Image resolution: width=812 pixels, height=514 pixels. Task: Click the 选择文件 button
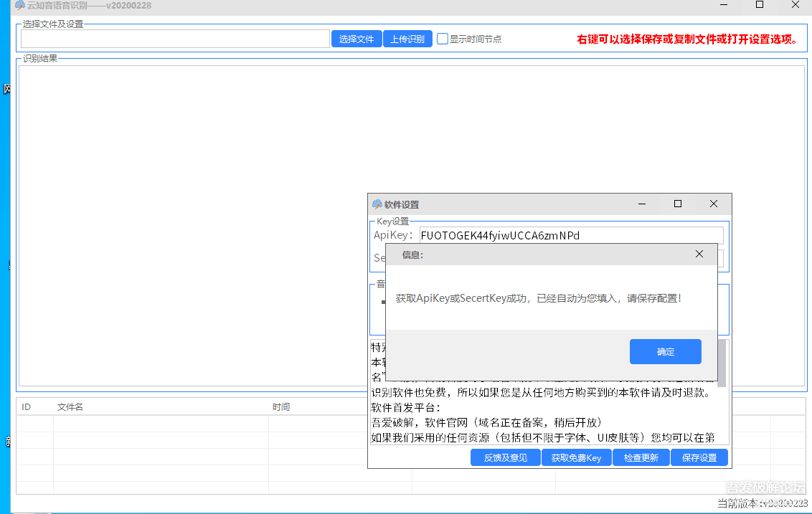[x=357, y=39]
